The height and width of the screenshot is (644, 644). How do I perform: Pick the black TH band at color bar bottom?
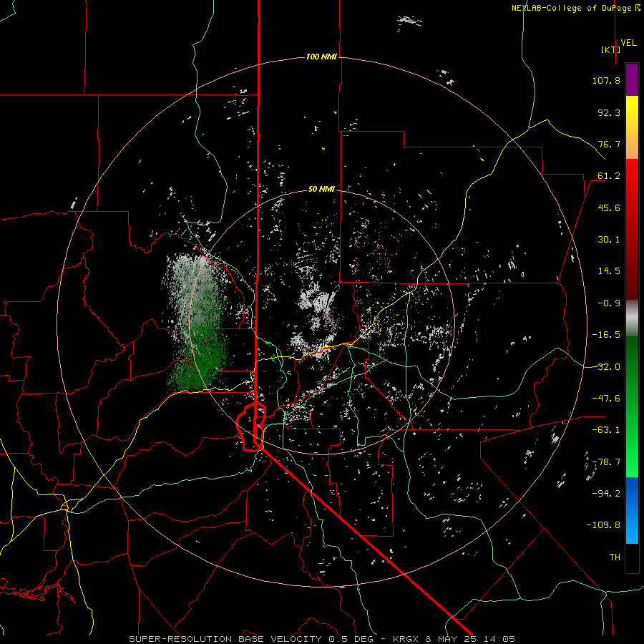coord(632,557)
